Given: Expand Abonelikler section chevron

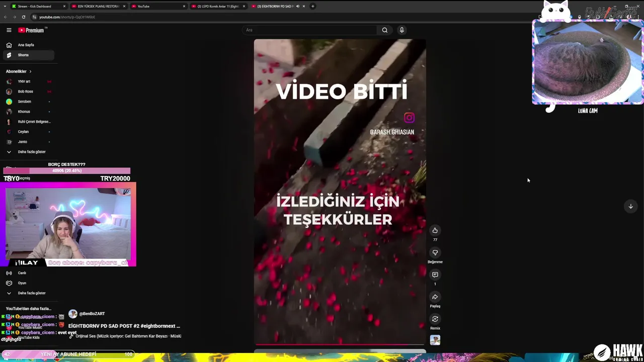Looking at the screenshot, I should pyautogui.click(x=30, y=71).
